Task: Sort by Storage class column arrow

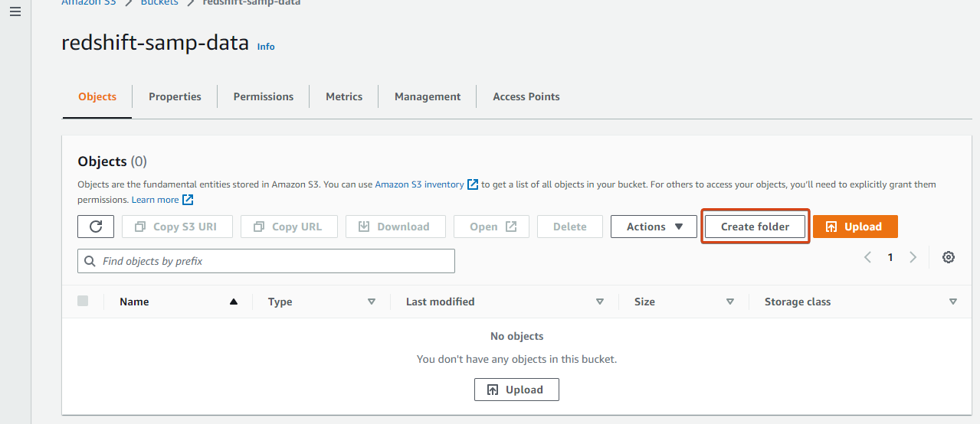Action: 953,302
